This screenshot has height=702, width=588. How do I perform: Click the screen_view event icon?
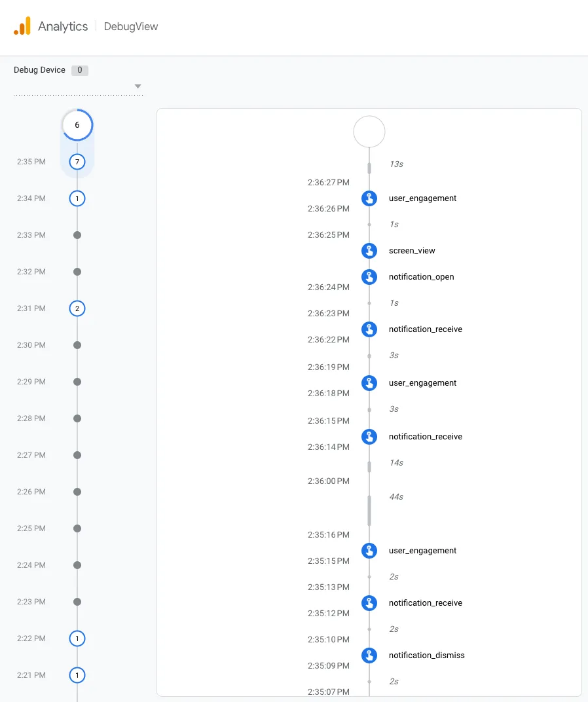pyautogui.click(x=369, y=250)
